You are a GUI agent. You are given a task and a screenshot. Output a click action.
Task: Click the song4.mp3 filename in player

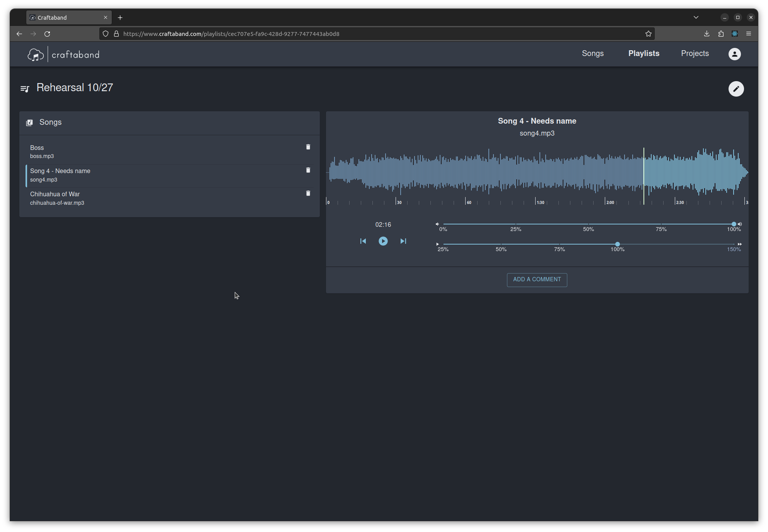[x=537, y=133]
